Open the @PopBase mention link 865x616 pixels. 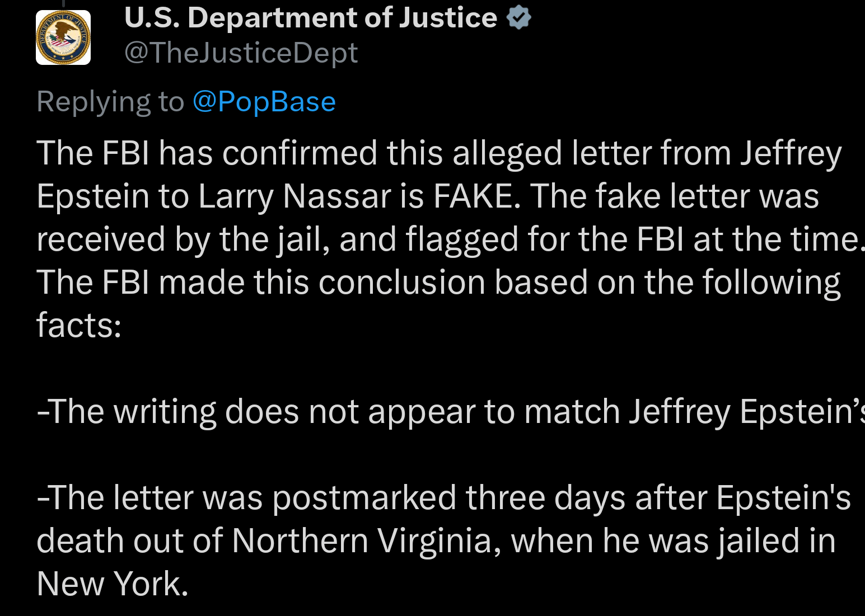pyautogui.click(x=264, y=102)
